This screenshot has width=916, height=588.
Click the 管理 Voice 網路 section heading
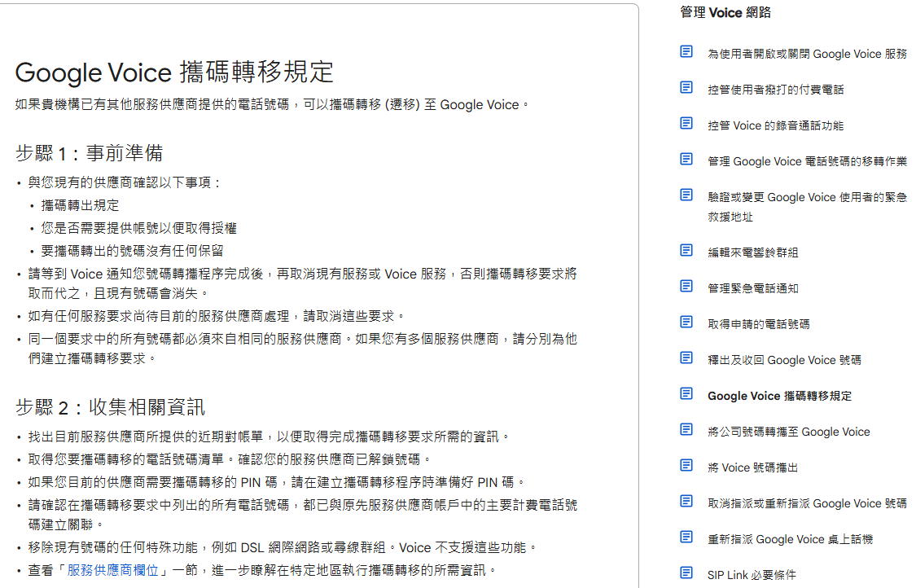(722, 12)
